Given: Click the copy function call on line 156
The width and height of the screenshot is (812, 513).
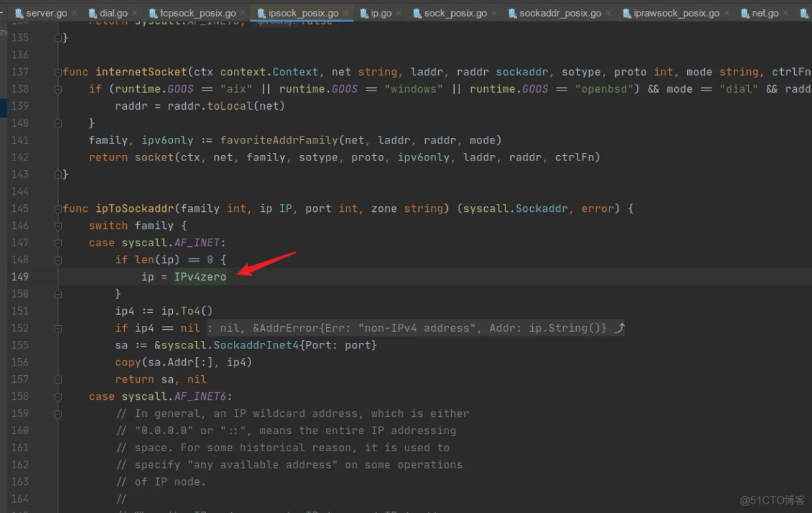Looking at the screenshot, I should tap(128, 362).
